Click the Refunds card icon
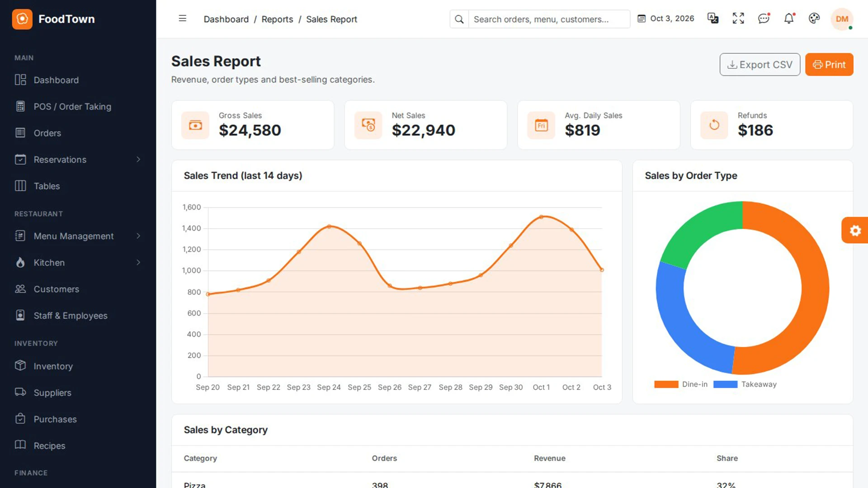Screen dimensions: 868x488 (x=714, y=125)
